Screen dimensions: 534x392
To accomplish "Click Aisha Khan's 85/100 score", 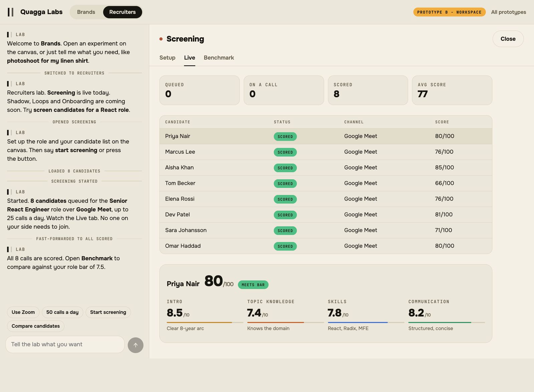I will pos(445,167).
